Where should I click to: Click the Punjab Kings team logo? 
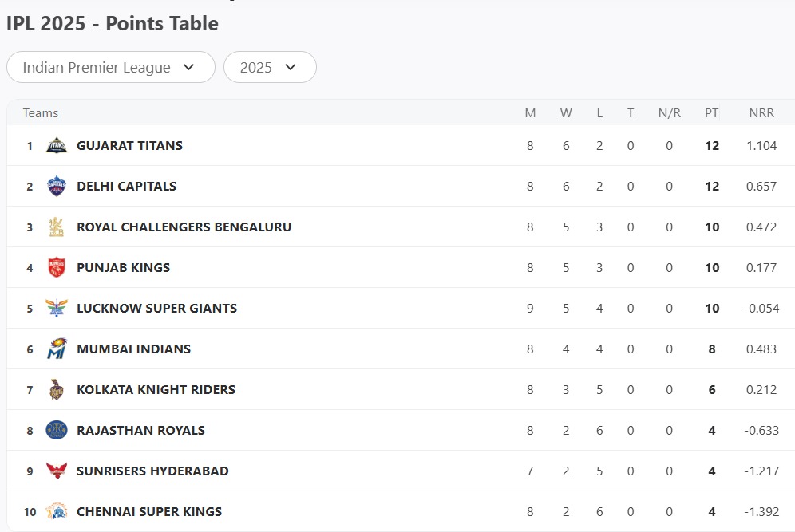coord(57,267)
